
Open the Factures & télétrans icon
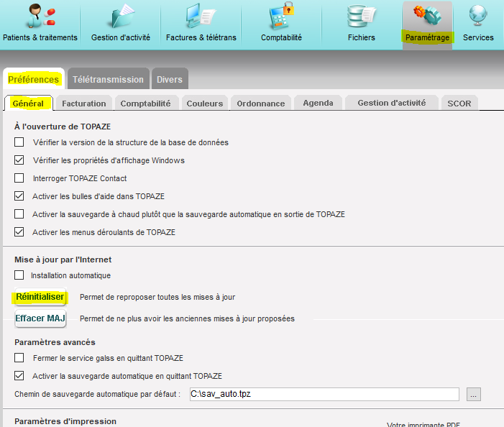pos(201,16)
